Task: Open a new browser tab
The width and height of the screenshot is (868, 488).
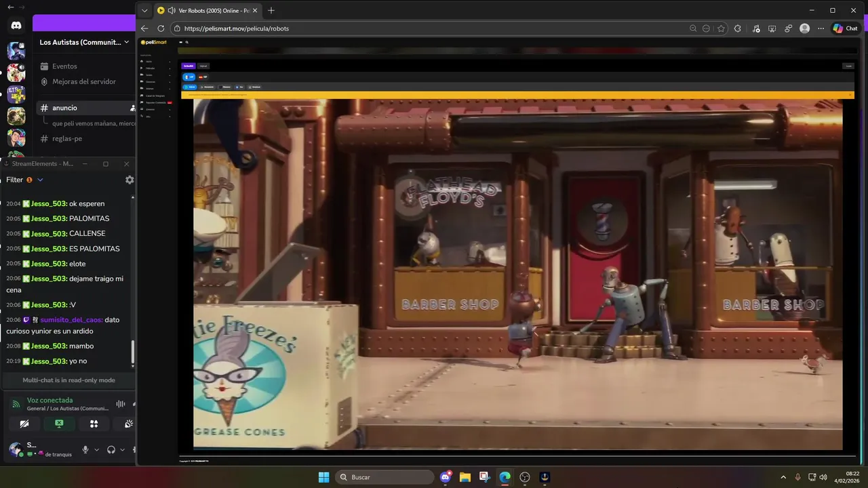Action: click(271, 10)
